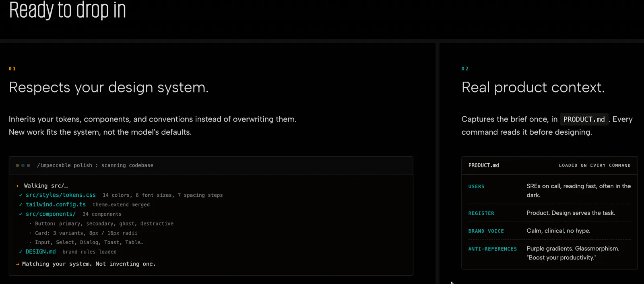Click 'src/components/' folder path
The image size is (644, 284).
51,214
